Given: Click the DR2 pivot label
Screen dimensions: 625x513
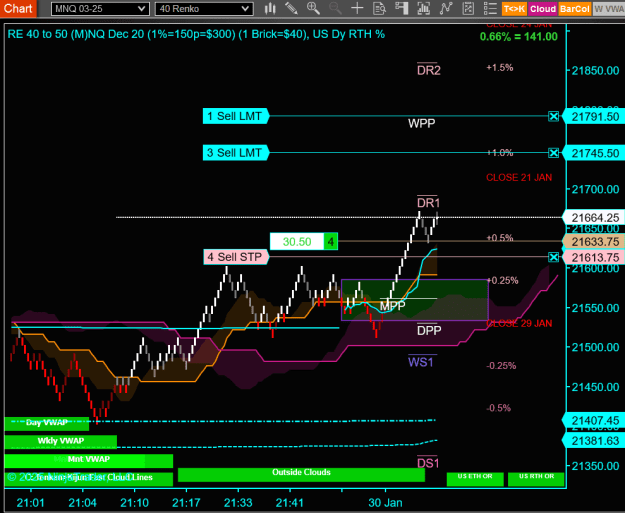Looking at the screenshot, I should [x=428, y=71].
